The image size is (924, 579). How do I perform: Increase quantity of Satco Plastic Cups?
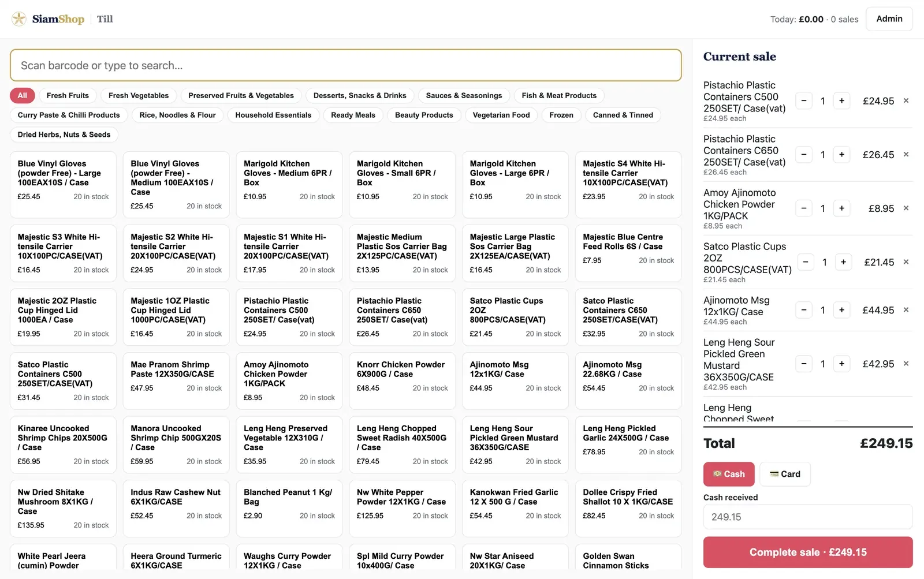click(843, 262)
